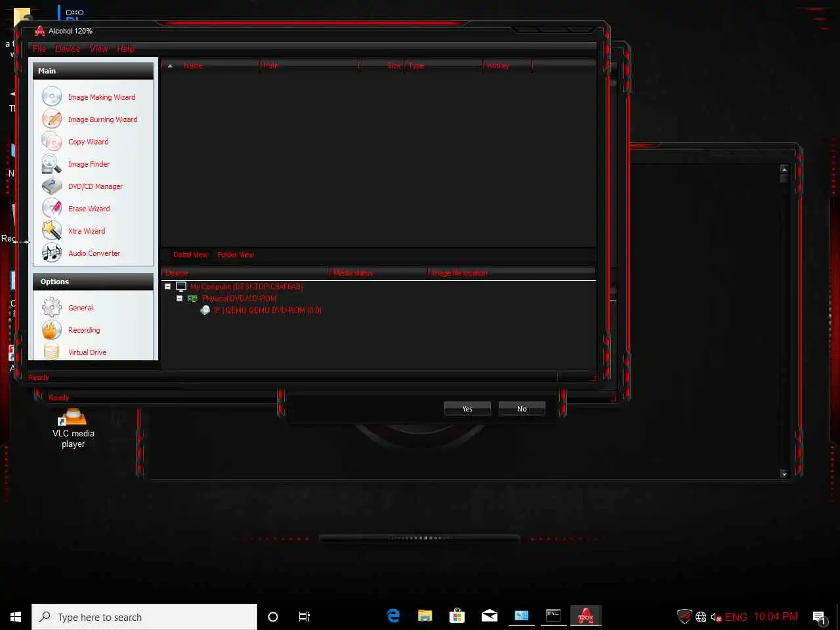
Task: Open Task View on taskbar
Action: tap(304, 617)
